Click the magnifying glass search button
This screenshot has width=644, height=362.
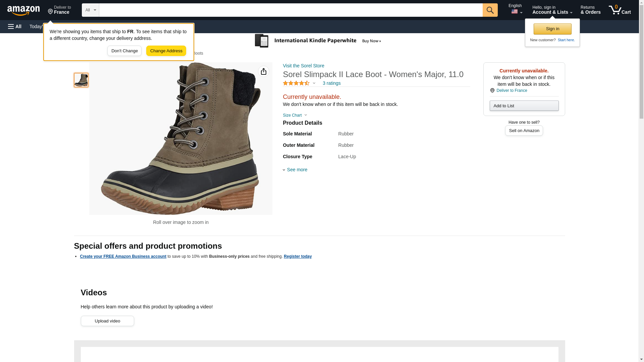click(490, 10)
